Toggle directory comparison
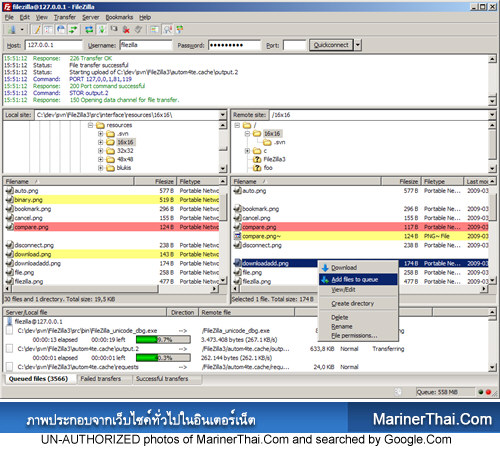500x451 pixels. (167, 30)
